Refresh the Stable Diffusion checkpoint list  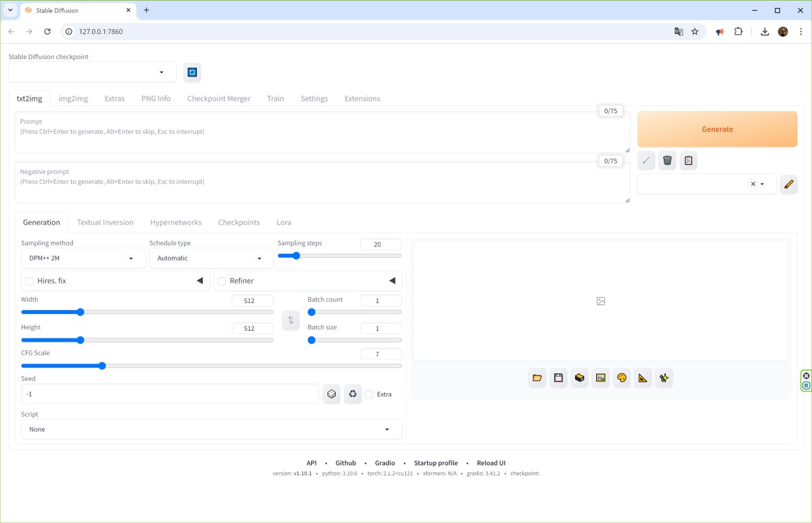192,72
